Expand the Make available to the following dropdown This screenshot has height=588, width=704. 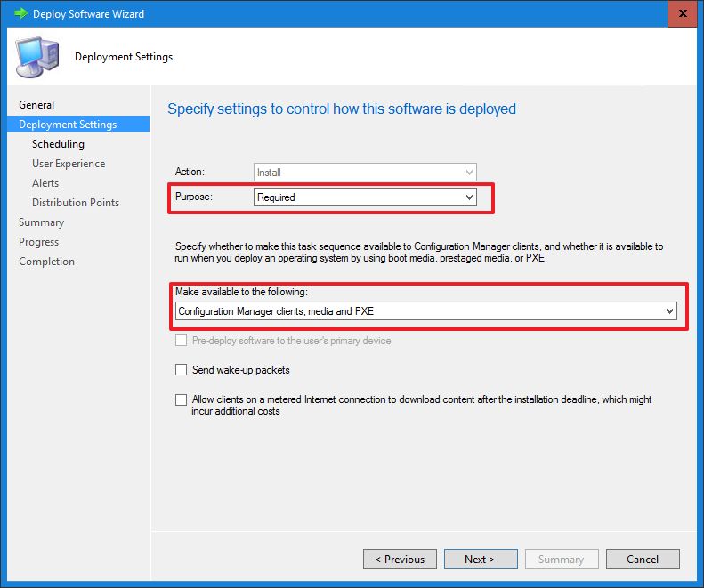[x=425, y=311]
